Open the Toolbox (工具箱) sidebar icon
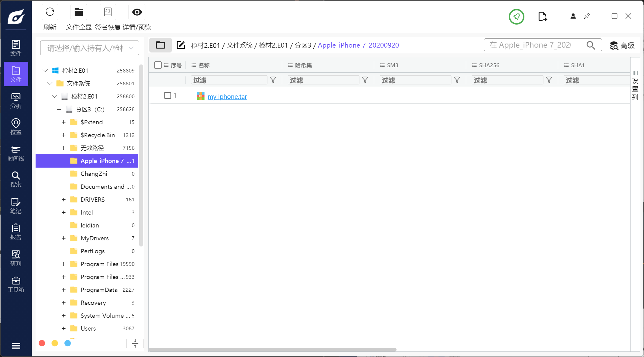The width and height of the screenshot is (644, 357). coord(16,285)
